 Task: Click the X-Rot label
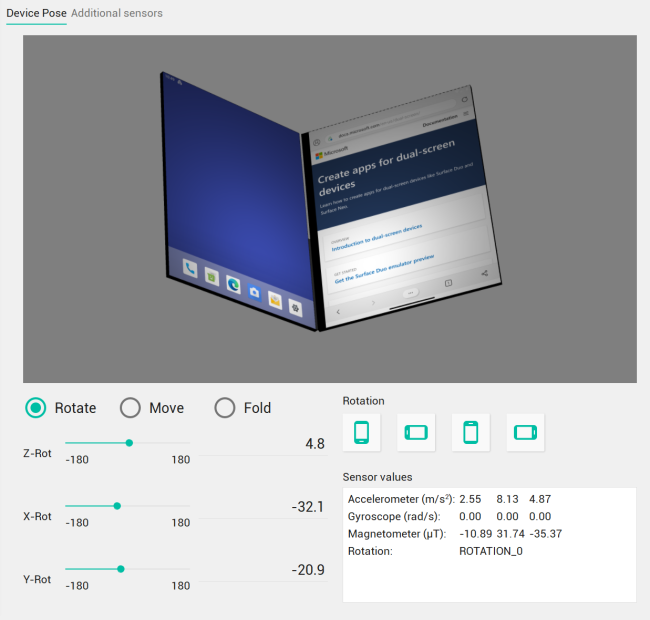click(37, 516)
